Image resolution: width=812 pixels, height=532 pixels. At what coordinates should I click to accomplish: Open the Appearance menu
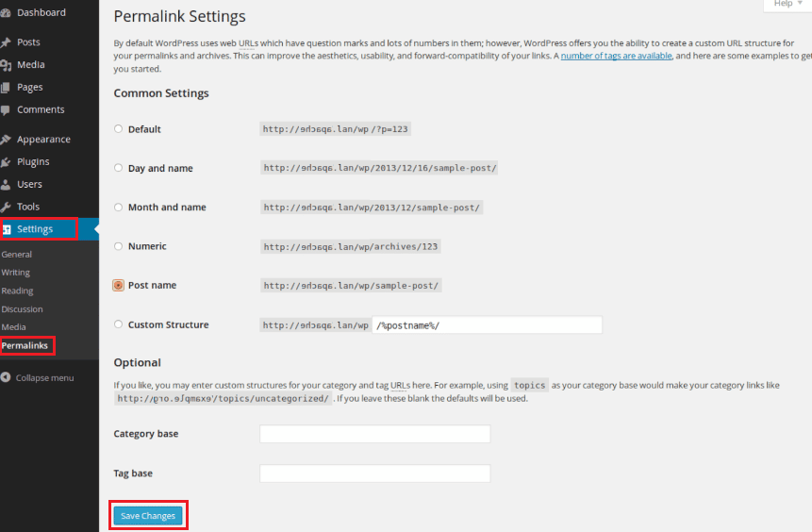43,140
